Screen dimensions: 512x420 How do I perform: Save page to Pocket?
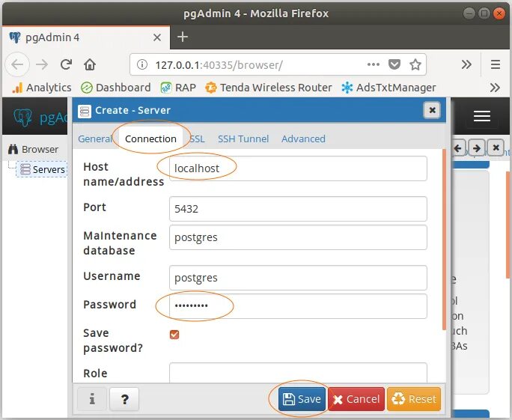394,64
